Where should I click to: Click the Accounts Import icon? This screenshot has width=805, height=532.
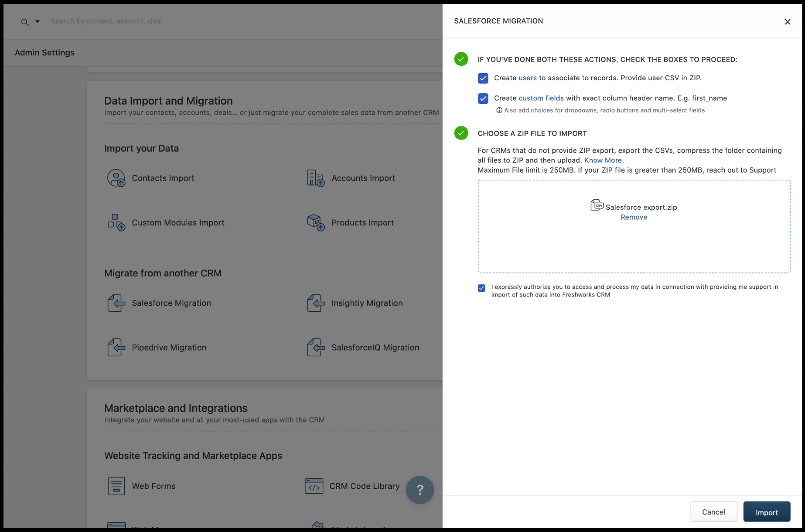(x=315, y=178)
